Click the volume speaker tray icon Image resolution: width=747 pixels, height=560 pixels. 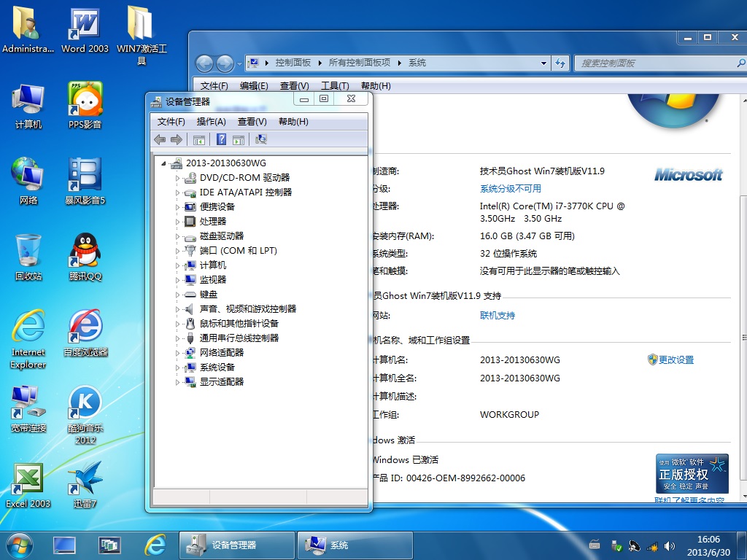pos(670,546)
